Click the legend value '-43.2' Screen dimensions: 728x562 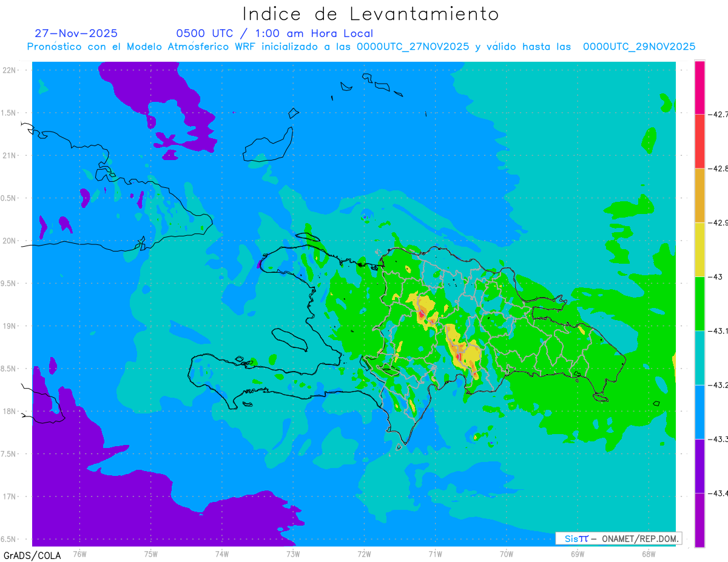tap(718, 385)
